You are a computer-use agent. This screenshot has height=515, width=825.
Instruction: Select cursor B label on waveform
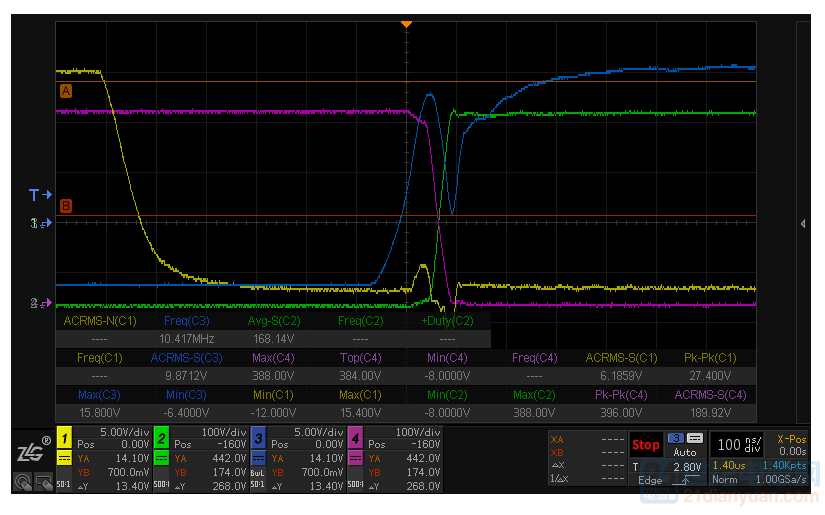66,206
